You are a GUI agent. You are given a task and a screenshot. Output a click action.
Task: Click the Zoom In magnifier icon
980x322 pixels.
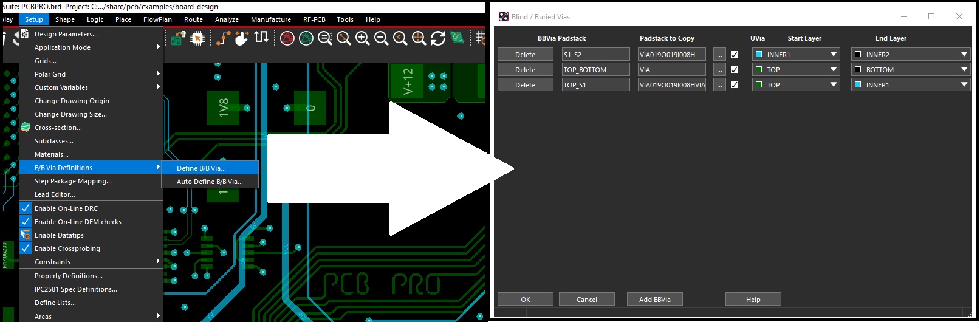tap(363, 38)
